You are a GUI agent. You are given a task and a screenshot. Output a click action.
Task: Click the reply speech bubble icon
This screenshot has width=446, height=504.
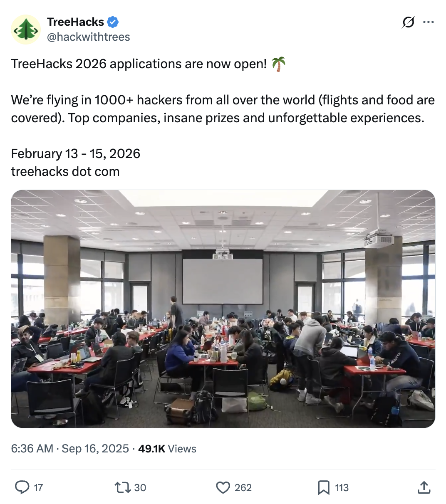coord(22,487)
